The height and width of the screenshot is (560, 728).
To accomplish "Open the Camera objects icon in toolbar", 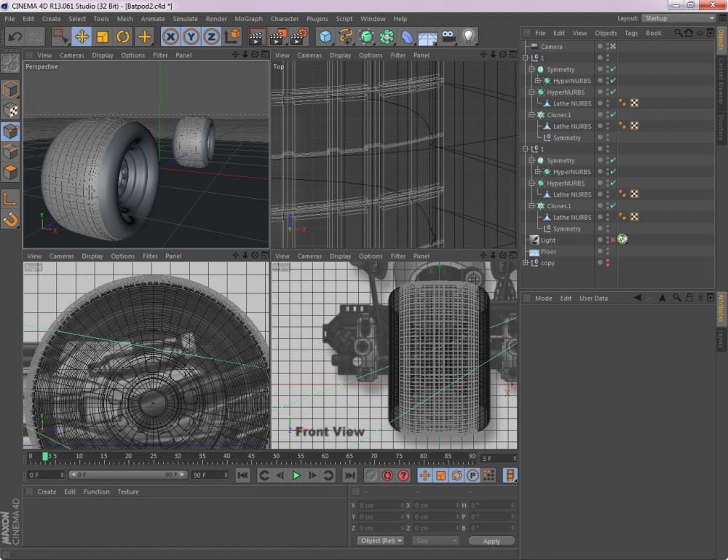I will (448, 36).
